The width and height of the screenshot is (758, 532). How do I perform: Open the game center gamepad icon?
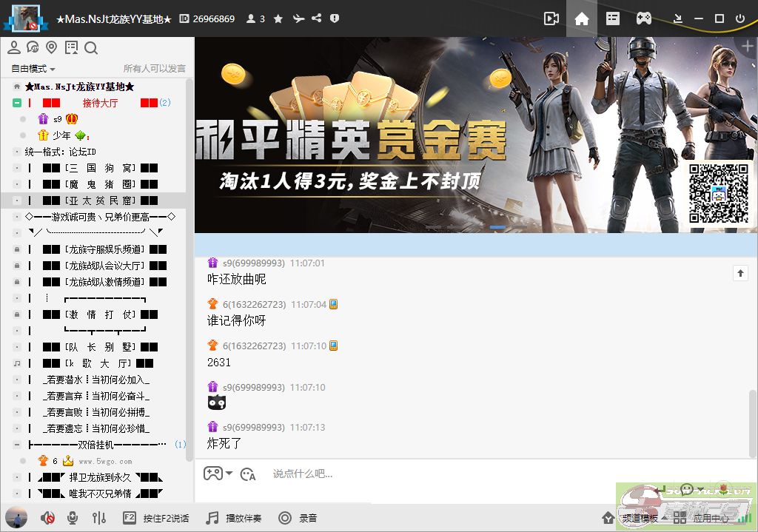pyautogui.click(x=643, y=18)
